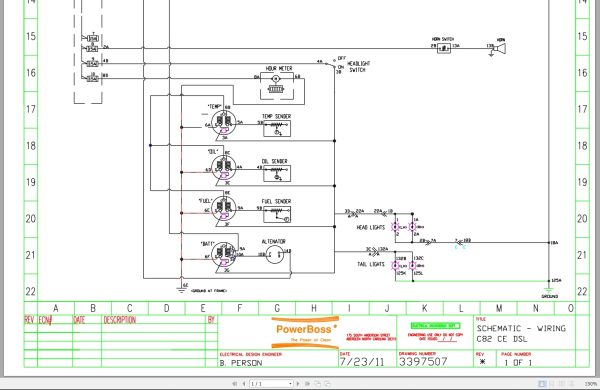Click the "FUEL" gauge symbol

coord(224,209)
